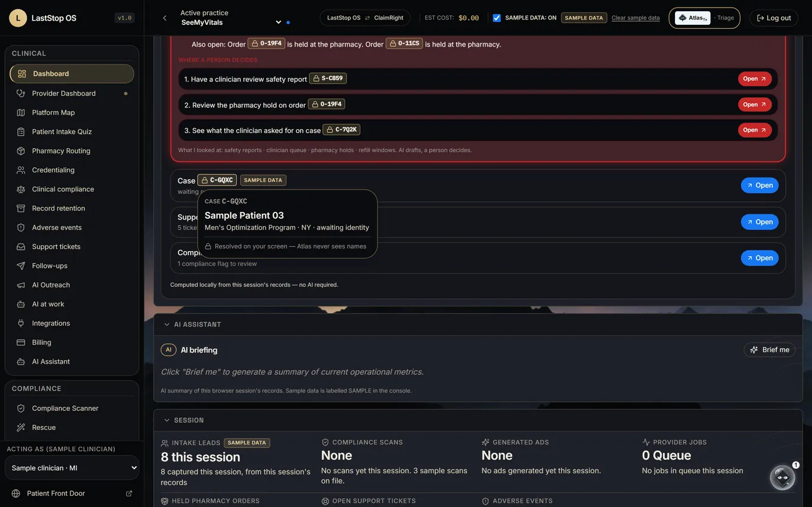Open the Atlas chat bubble avatar
The image size is (812, 507).
(782, 477)
